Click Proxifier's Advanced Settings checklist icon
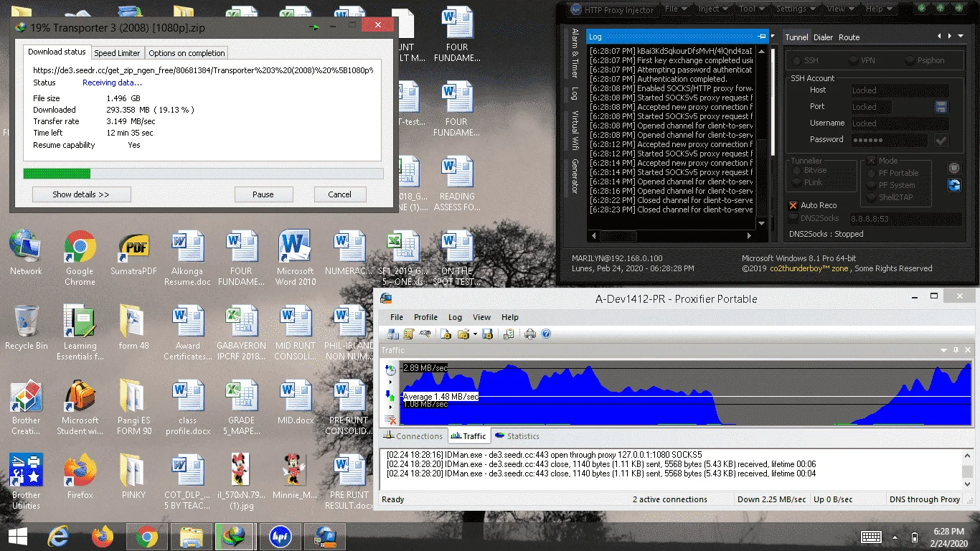 point(509,334)
